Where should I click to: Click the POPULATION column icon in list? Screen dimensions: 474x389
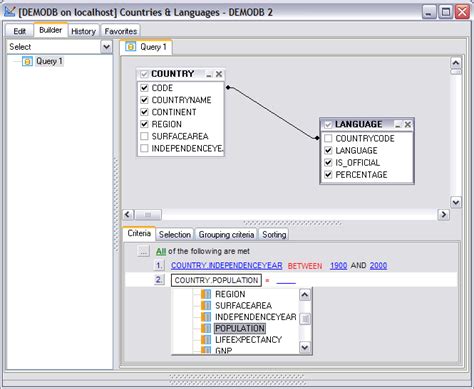click(x=206, y=328)
